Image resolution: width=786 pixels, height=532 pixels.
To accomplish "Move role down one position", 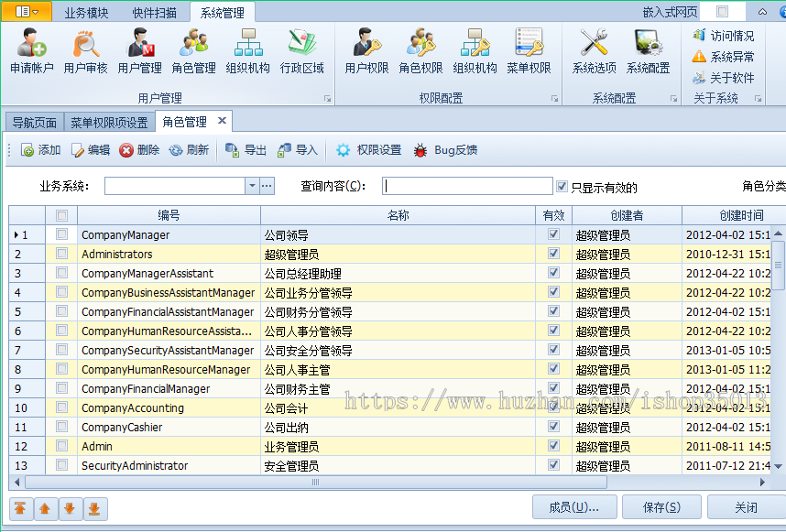I will pos(70,509).
